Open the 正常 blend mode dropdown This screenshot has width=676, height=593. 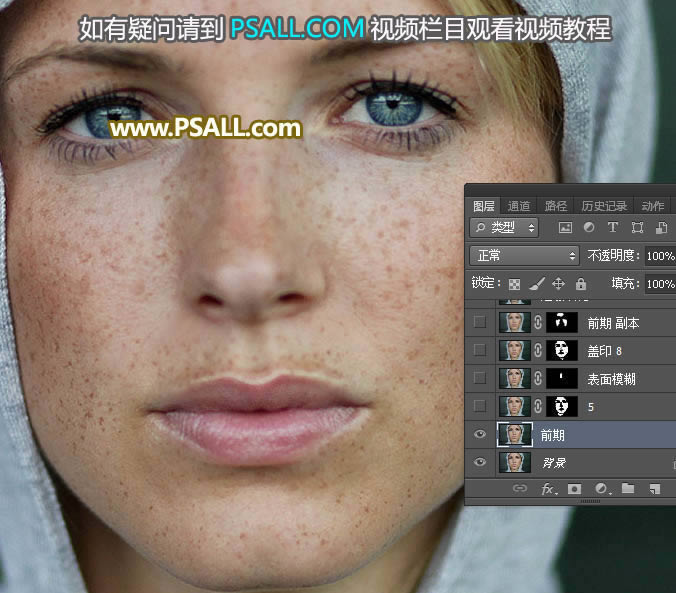pyautogui.click(x=524, y=256)
